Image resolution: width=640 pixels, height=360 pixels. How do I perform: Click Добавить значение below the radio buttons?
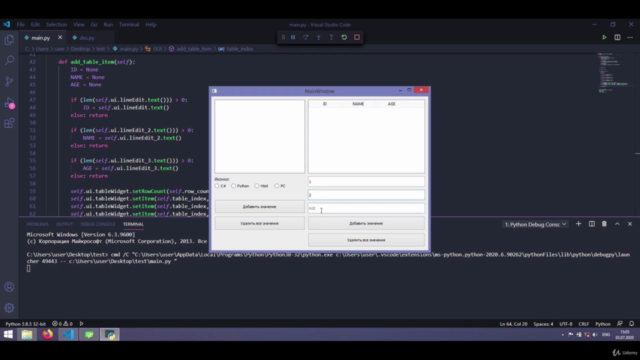(260, 207)
